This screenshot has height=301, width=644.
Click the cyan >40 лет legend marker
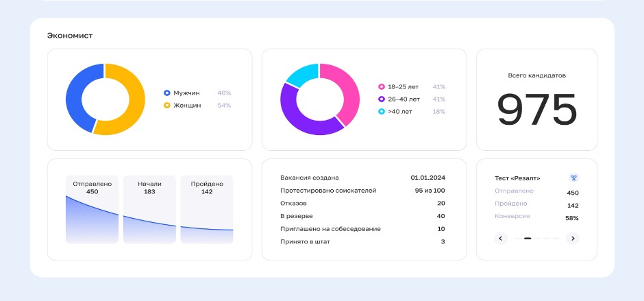pos(382,111)
